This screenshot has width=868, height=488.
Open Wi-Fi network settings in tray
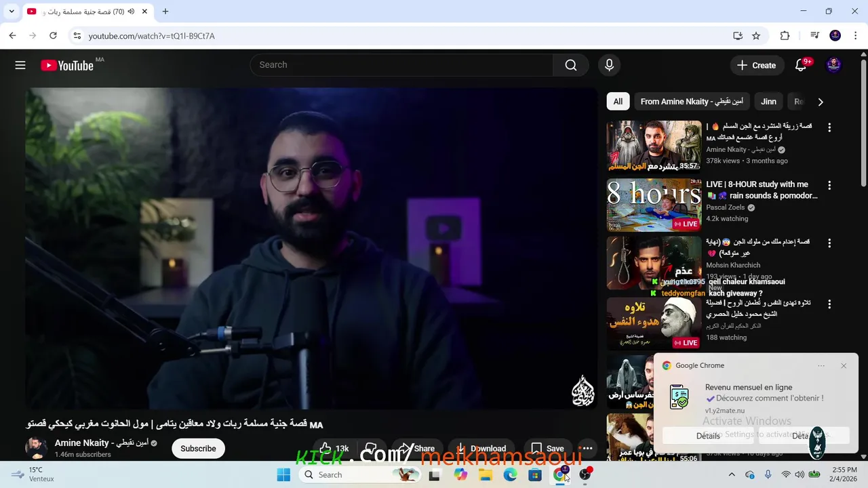tap(786, 474)
